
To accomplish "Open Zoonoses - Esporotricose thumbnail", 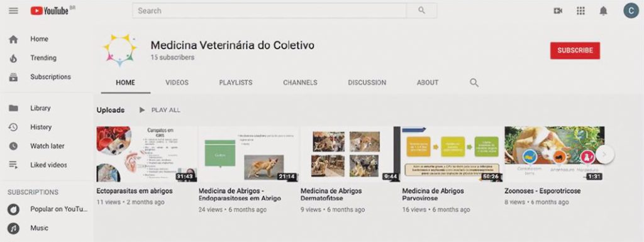I will tap(555, 154).
